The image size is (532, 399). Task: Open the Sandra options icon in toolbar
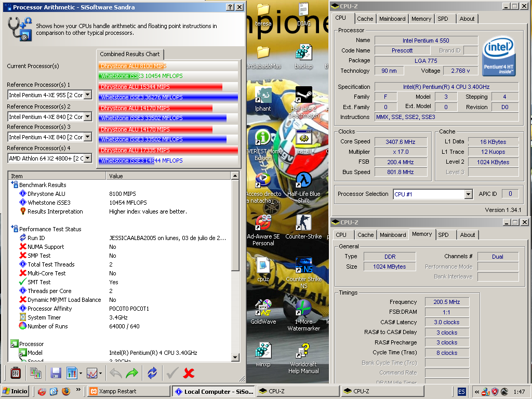(x=16, y=373)
